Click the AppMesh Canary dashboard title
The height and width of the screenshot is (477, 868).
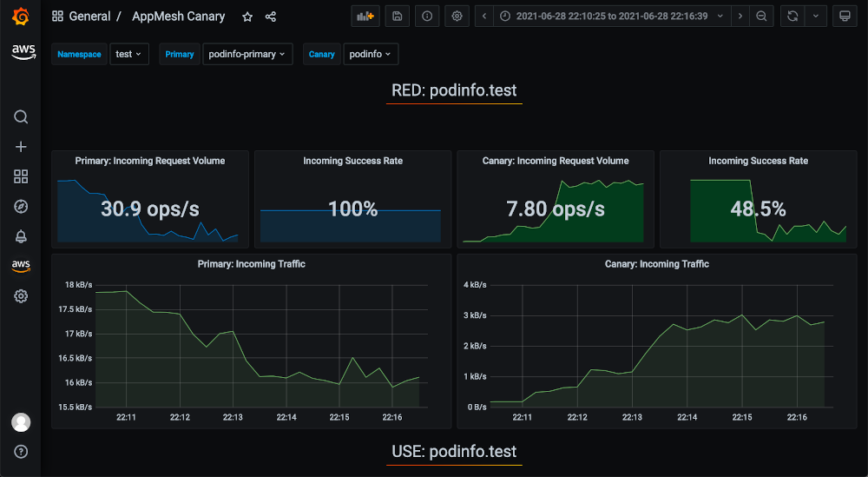[x=178, y=16]
